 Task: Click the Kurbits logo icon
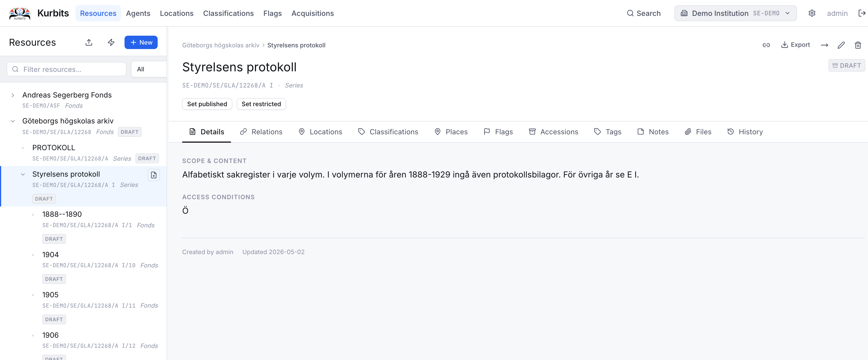pyautogui.click(x=19, y=13)
